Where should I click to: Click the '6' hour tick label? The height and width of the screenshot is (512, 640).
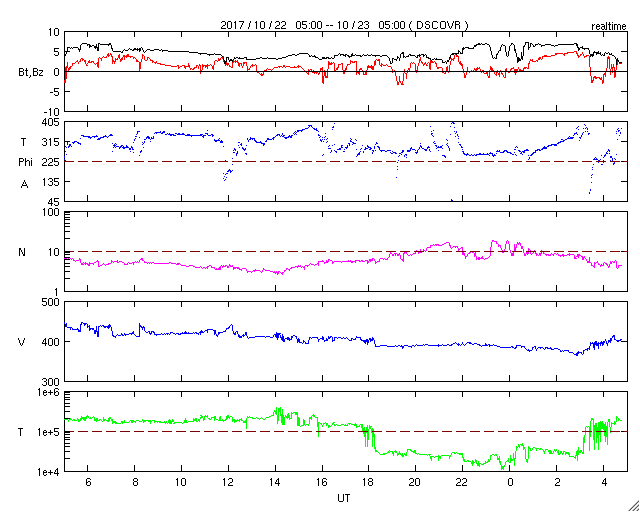[x=88, y=482]
